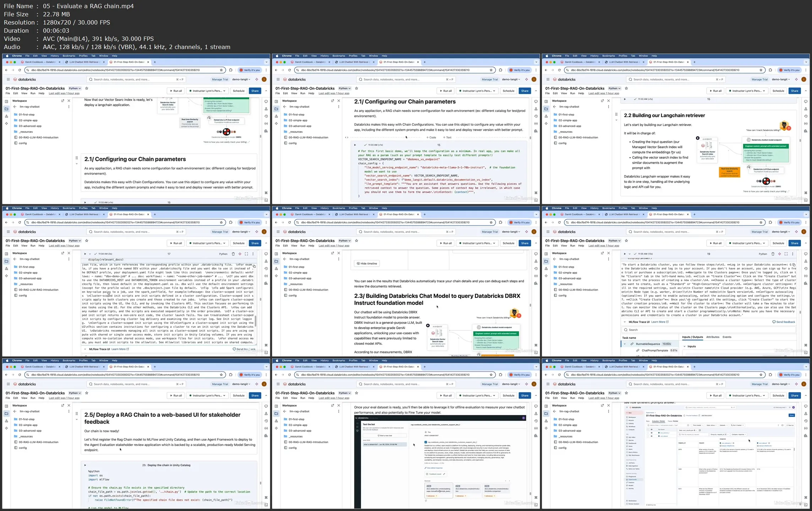Delete cell 17 using its trash icon

(x=233, y=254)
